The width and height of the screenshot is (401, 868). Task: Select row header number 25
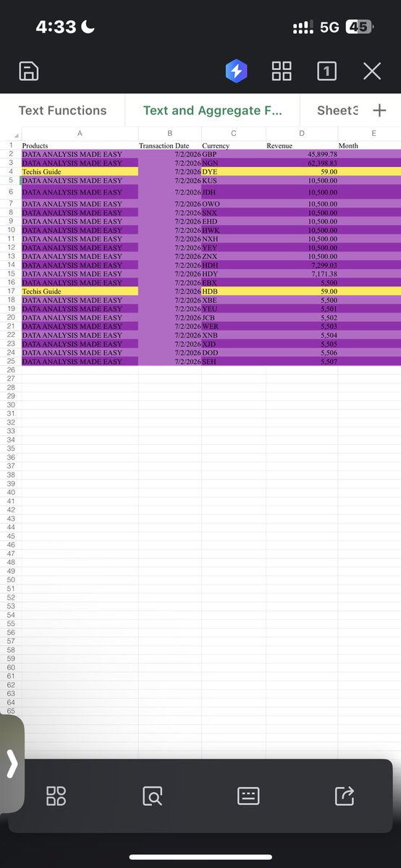(11, 361)
